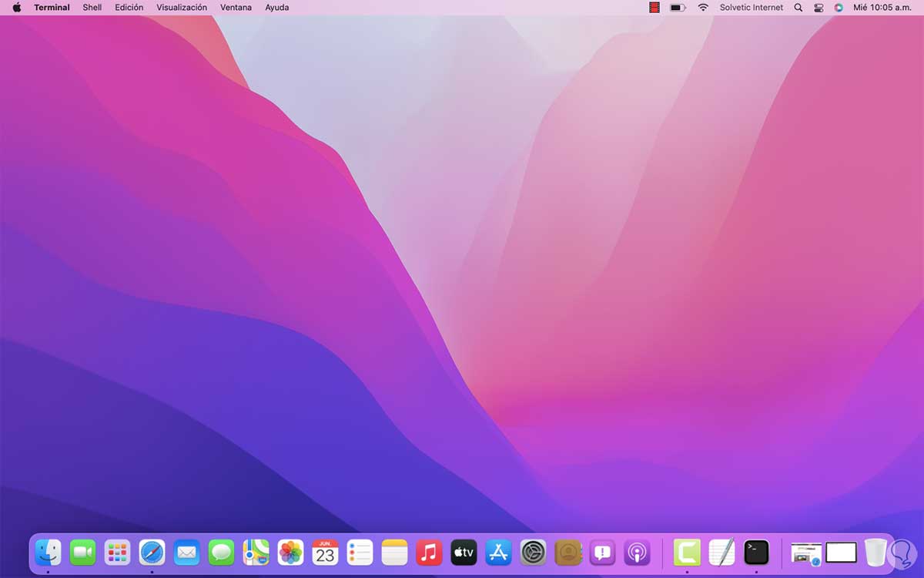
Task: Open the minimized Safari window thumbnail
Action: (x=805, y=553)
